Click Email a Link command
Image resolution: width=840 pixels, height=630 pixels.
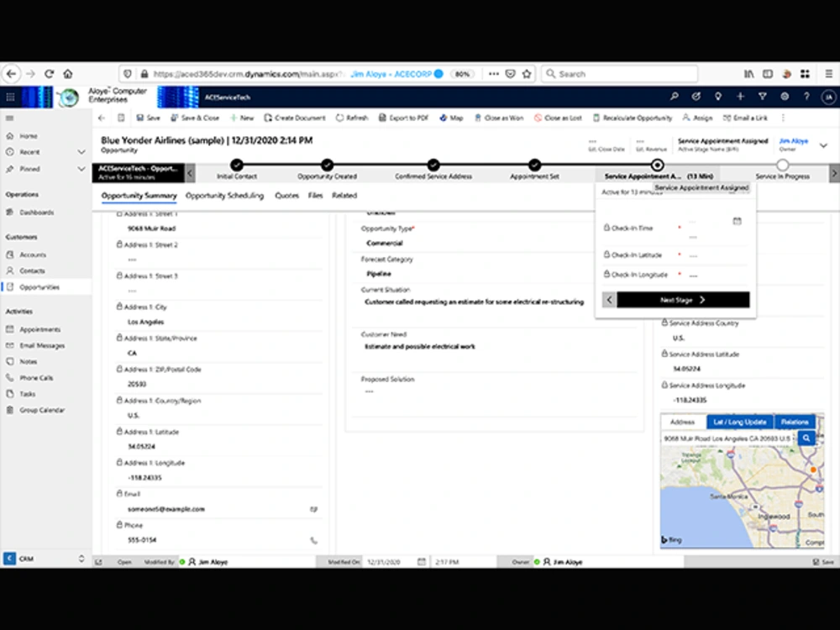(745, 118)
